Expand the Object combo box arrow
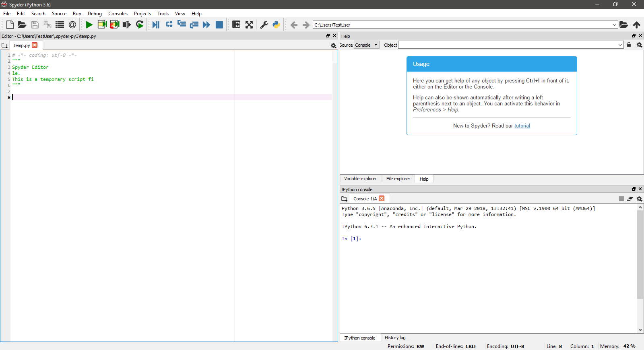This screenshot has height=350, width=644. [x=620, y=45]
